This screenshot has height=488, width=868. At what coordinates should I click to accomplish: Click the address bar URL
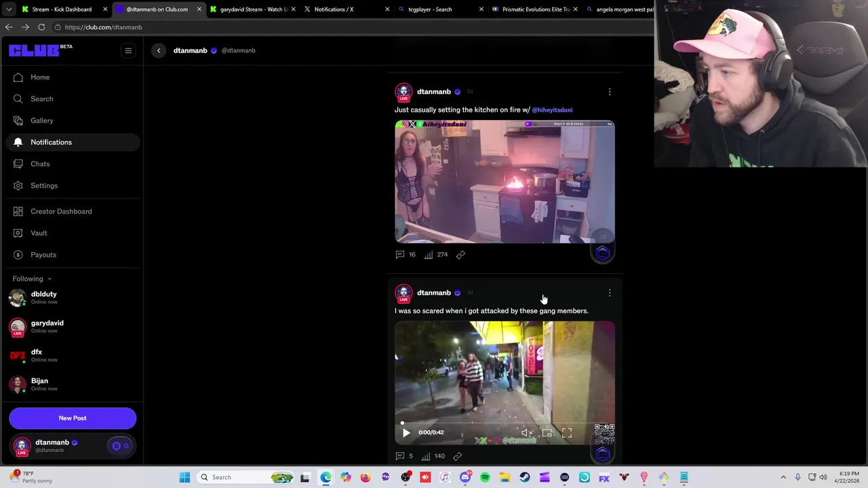[103, 27]
